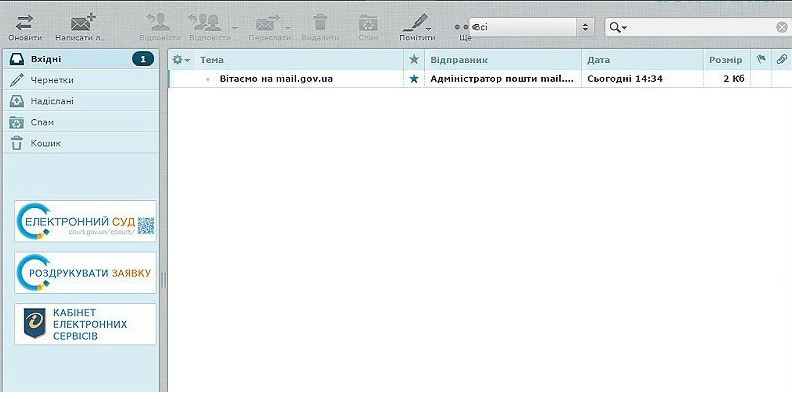Open the Вітаємо на mail.gov.ua message
Viewport: 792px width, 399px height.
coord(276,79)
